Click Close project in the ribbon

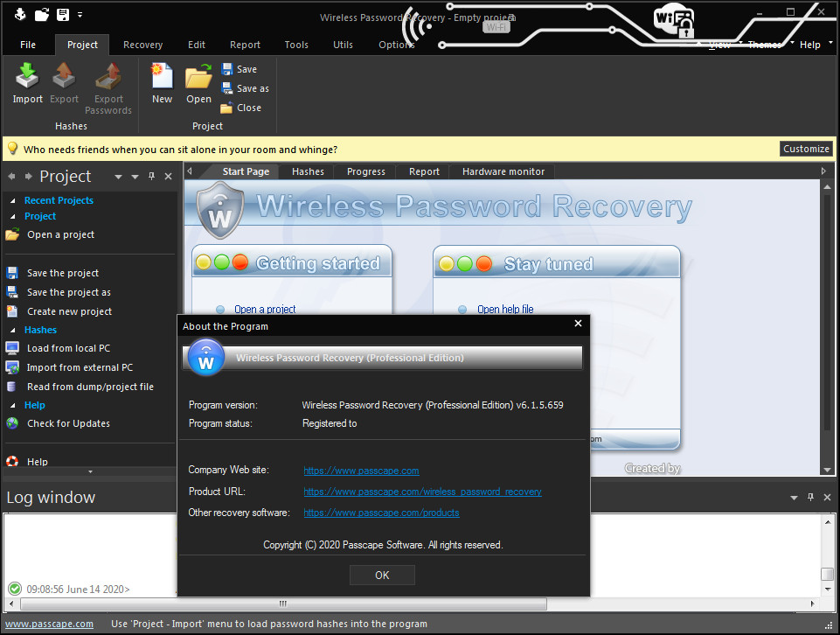coord(241,108)
